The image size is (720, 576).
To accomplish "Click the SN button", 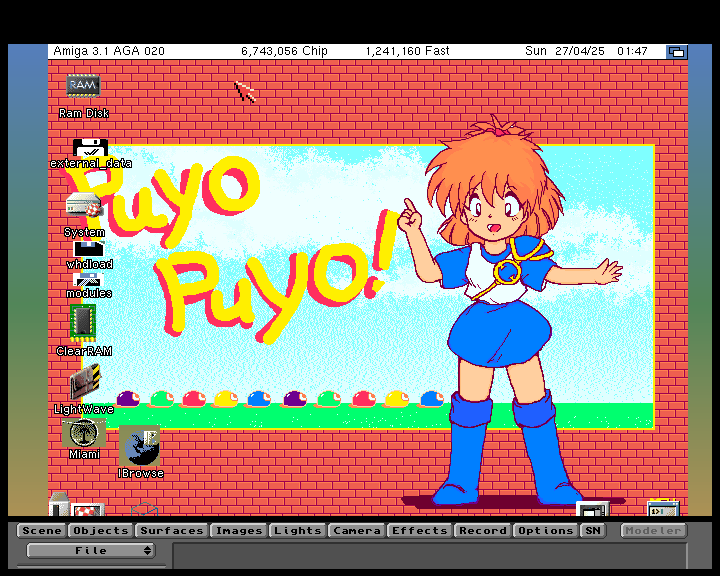I will 593,531.
